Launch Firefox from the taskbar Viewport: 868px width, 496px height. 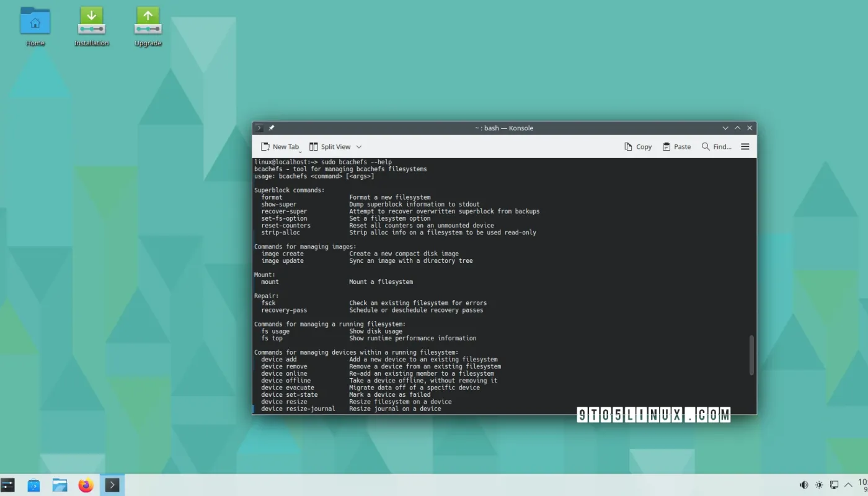click(x=86, y=485)
